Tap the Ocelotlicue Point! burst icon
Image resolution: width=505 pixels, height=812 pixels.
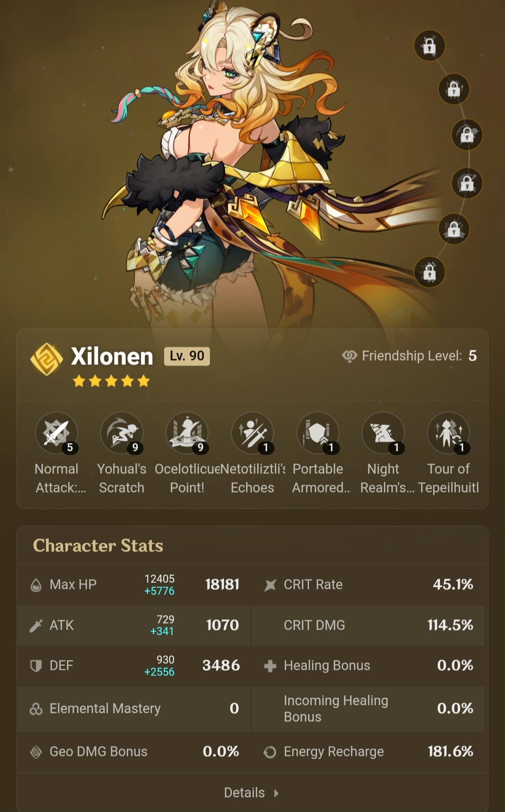point(187,433)
